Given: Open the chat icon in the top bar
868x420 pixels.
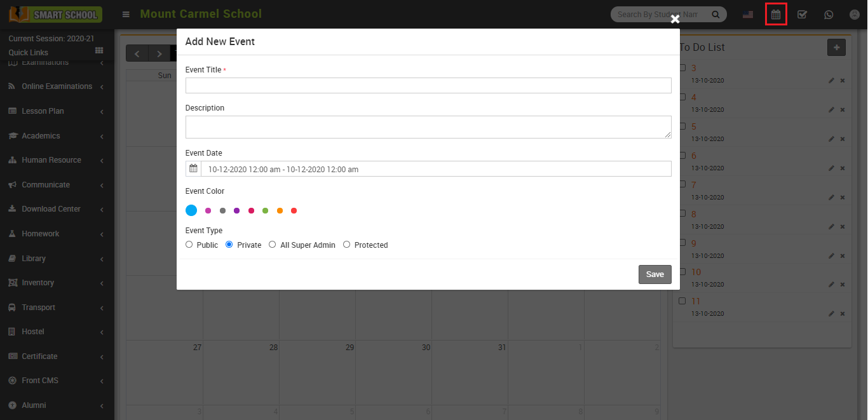Looking at the screenshot, I should (x=829, y=14).
